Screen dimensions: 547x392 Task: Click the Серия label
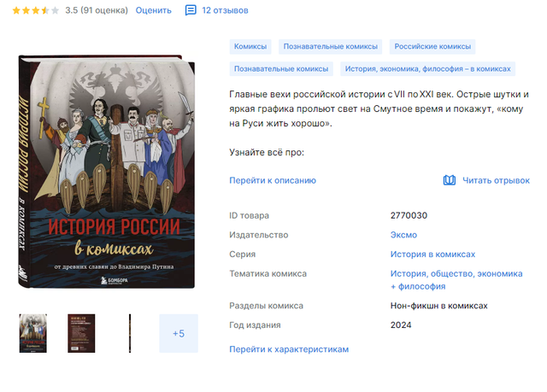243,255
